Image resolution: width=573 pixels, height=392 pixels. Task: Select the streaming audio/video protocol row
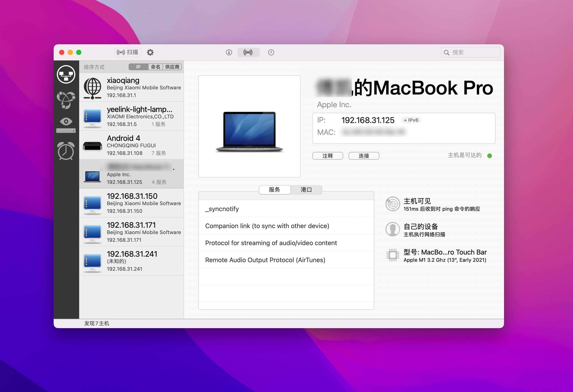(x=286, y=243)
